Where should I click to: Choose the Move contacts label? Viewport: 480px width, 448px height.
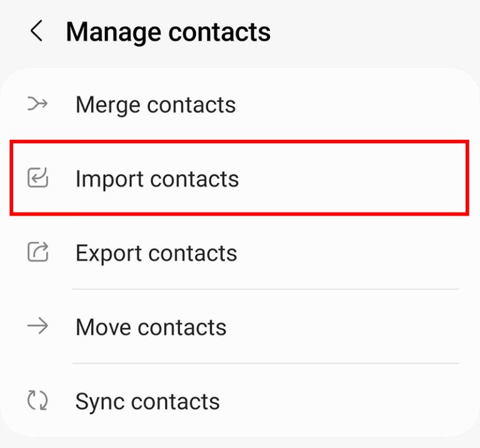pyautogui.click(x=151, y=327)
